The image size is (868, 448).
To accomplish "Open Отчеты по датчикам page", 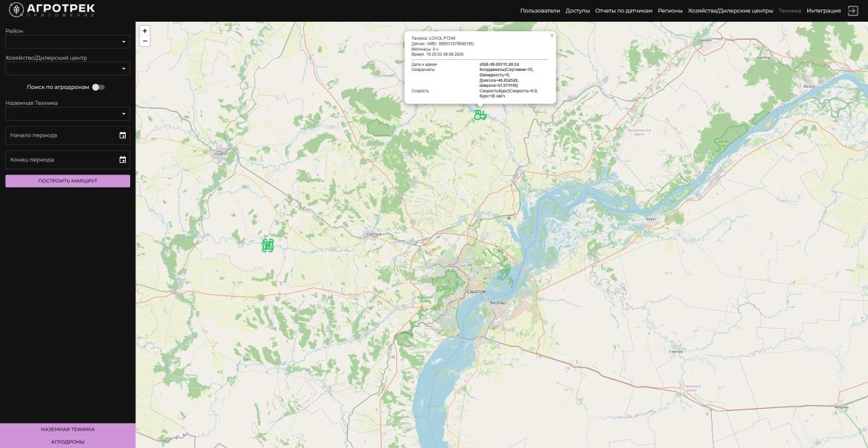I will coord(624,11).
